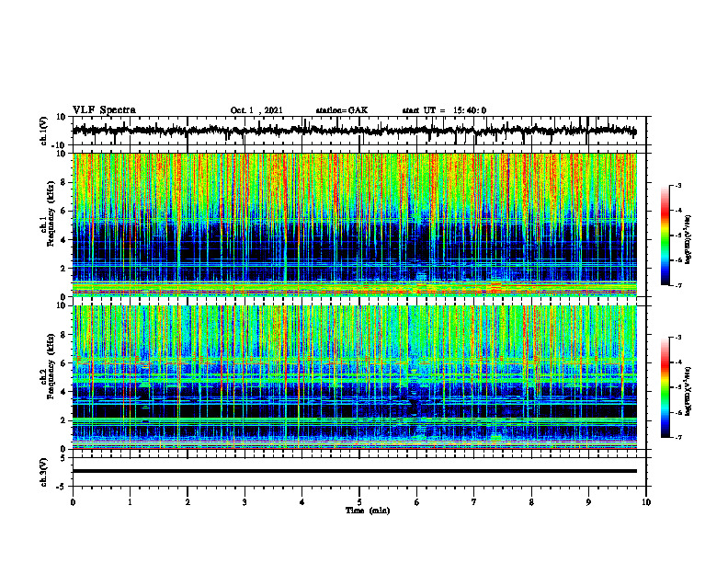Select the "Time (min)" axis title

coord(368,511)
